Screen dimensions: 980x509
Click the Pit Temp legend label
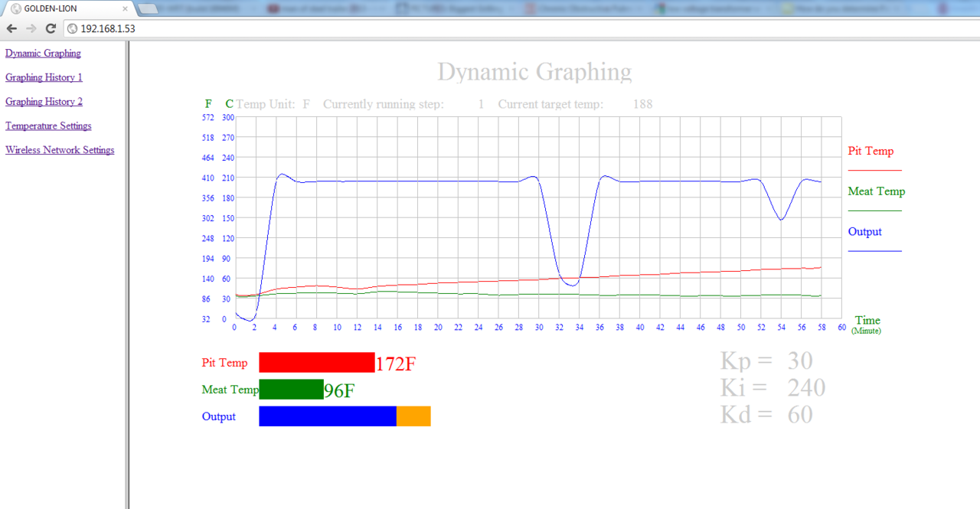coord(871,152)
